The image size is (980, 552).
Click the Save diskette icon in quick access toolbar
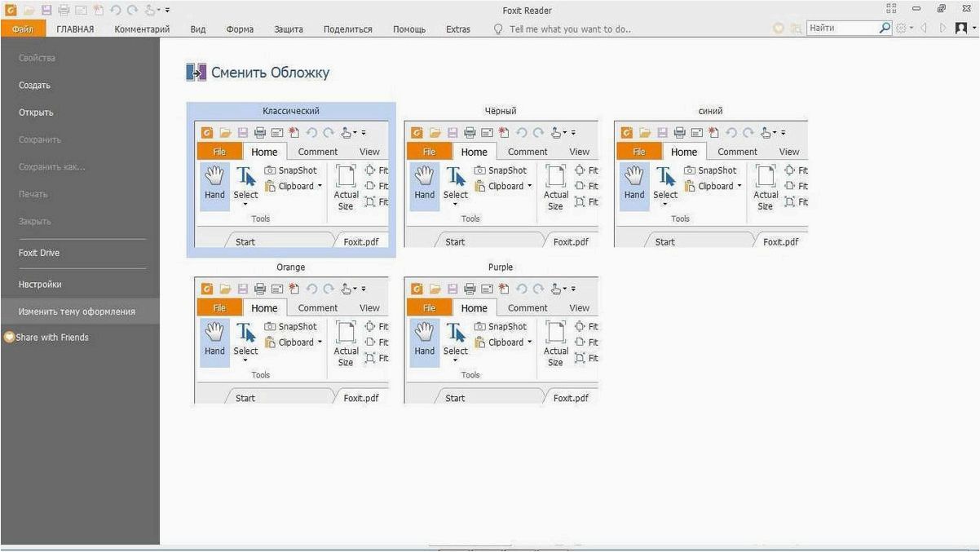click(46, 11)
